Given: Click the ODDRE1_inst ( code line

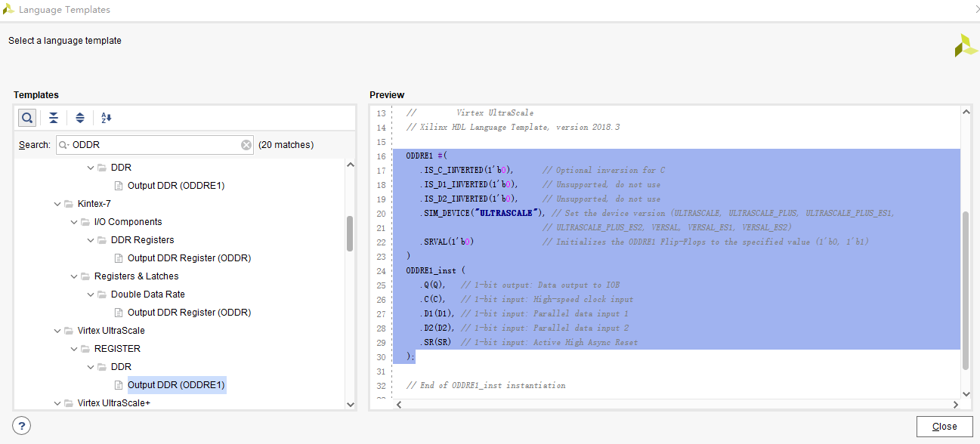Looking at the screenshot, I should (435, 270).
